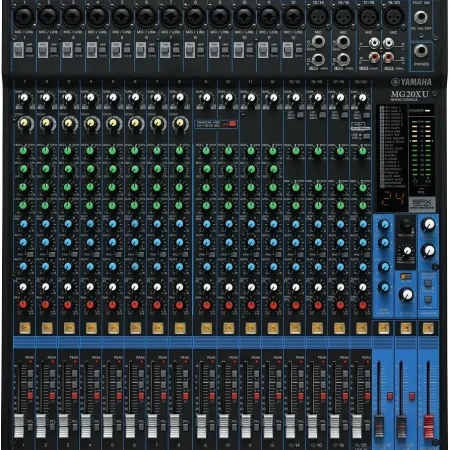
Task: Click the PEAK indicator LED on channel 1
Action: (x=31, y=361)
